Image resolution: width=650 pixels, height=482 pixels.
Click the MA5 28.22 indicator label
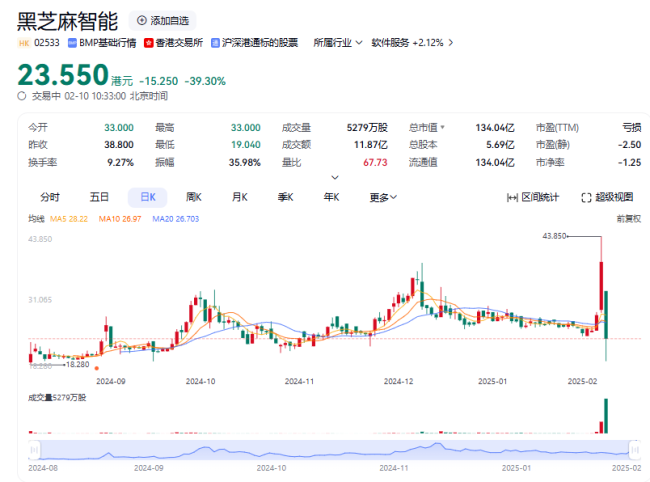point(69,219)
